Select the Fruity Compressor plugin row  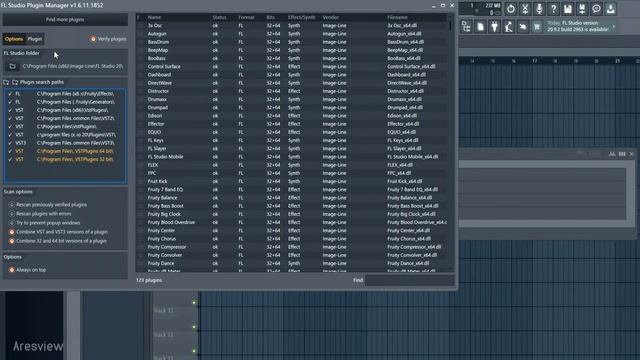pyautogui.click(x=292, y=247)
